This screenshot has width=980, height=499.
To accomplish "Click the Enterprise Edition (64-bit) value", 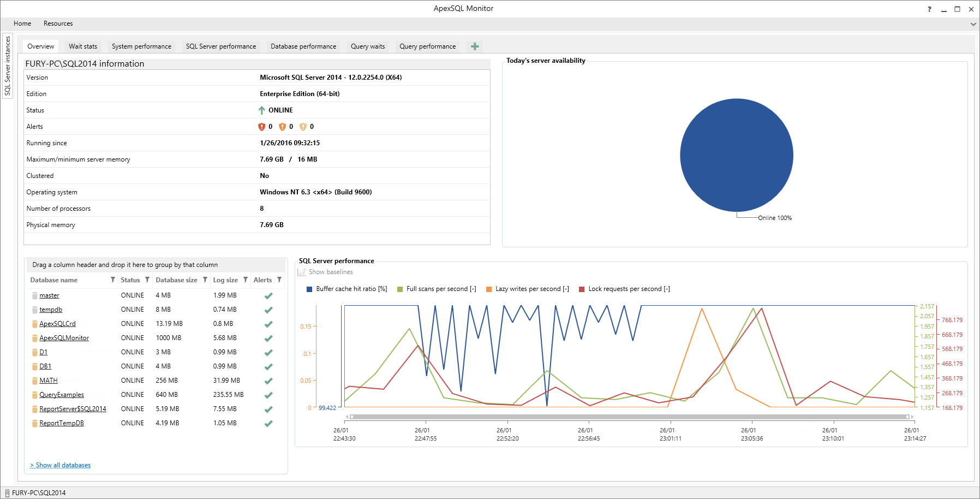I will (x=300, y=94).
